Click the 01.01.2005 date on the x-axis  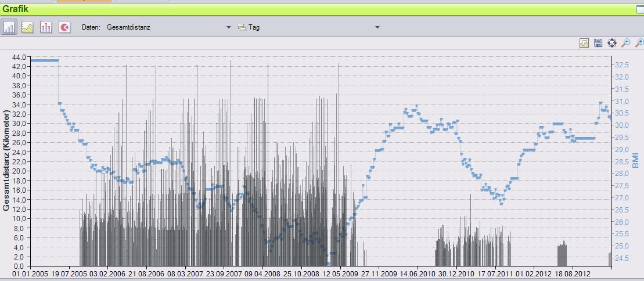click(x=30, y=273)
